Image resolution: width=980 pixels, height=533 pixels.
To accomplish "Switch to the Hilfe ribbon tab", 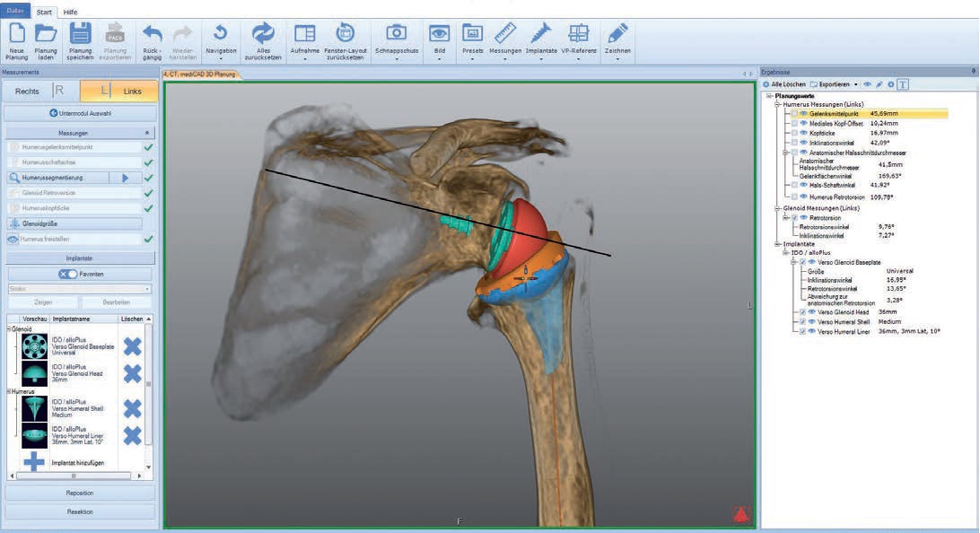I will [70, 12].
